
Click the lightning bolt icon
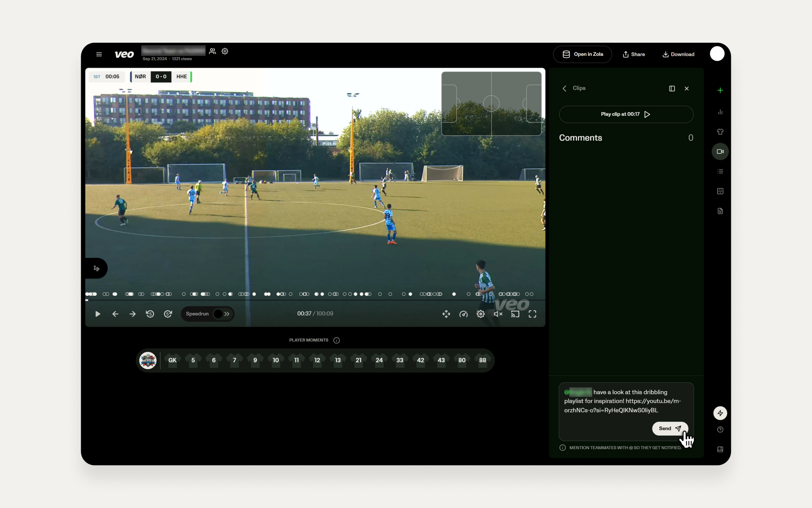click(720, 413)
